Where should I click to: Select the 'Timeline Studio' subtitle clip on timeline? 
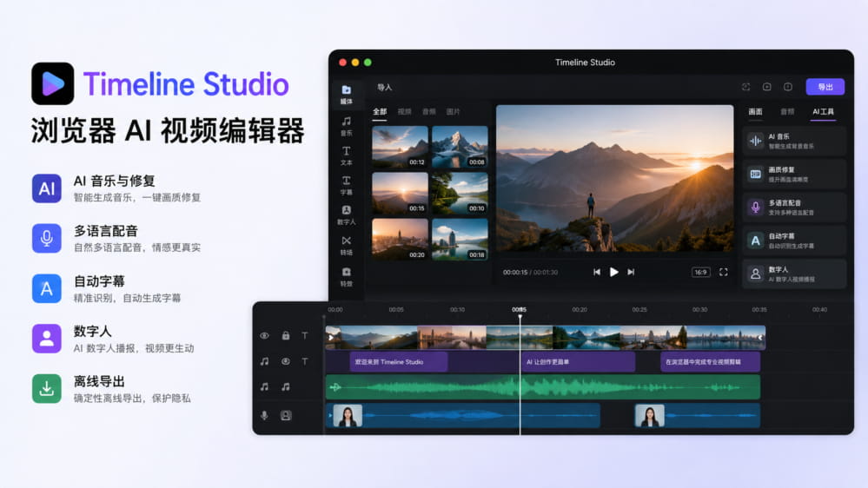point(399,362)
